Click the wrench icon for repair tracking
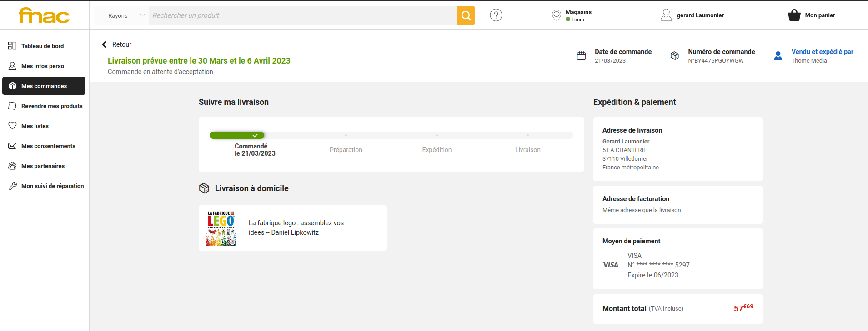 (12, 186)
